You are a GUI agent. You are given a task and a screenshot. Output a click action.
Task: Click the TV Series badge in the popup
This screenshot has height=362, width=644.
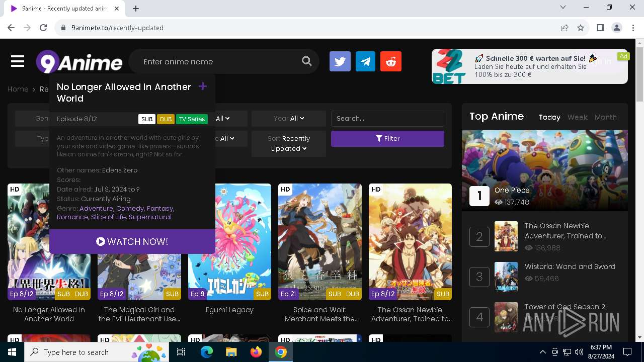[x=192, y=119]
